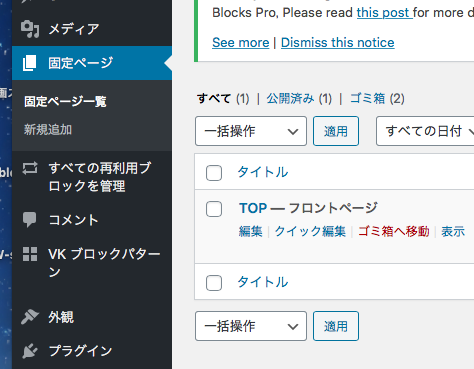The height and width of the screenshot is (369, 474).
Task: Click the 固定ページ pages icon
Action: pos(29,63)
